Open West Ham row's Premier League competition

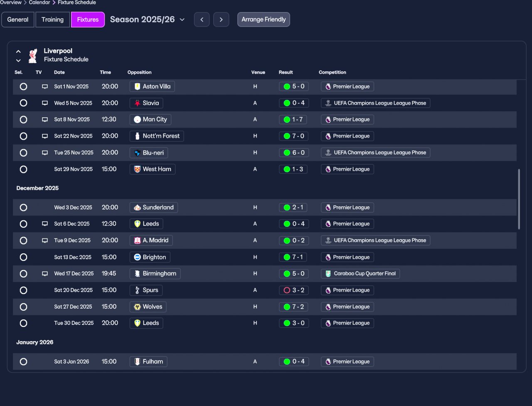point(347,169)
